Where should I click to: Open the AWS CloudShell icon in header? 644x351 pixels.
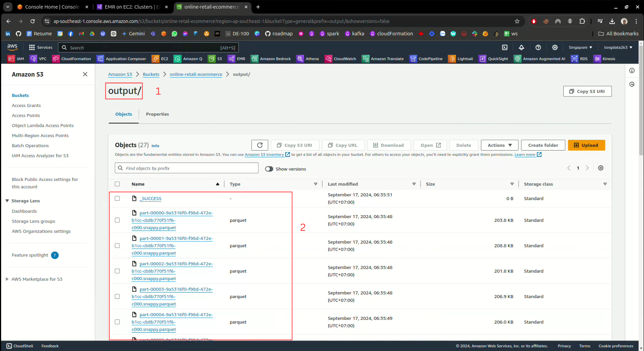(505, 48)
